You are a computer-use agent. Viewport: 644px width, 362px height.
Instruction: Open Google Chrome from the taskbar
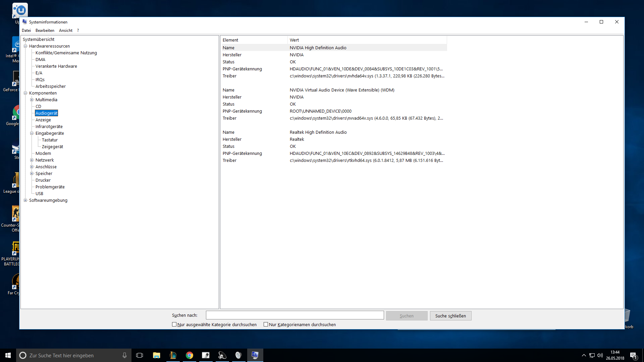click(190, 355)
